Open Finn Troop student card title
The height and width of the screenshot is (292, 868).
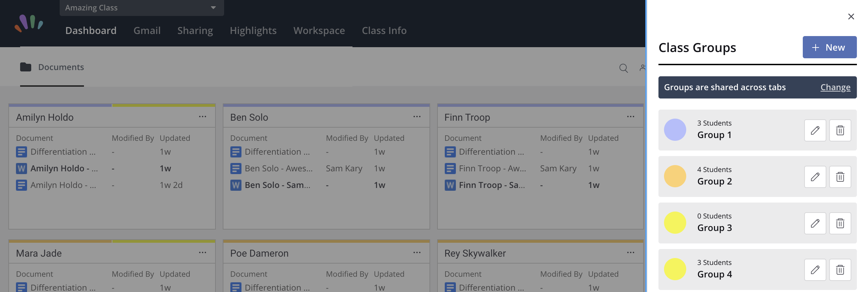(467, 117)
